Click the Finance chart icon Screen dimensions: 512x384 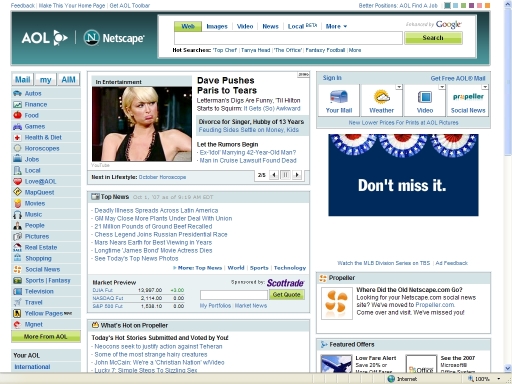[17, 104]
